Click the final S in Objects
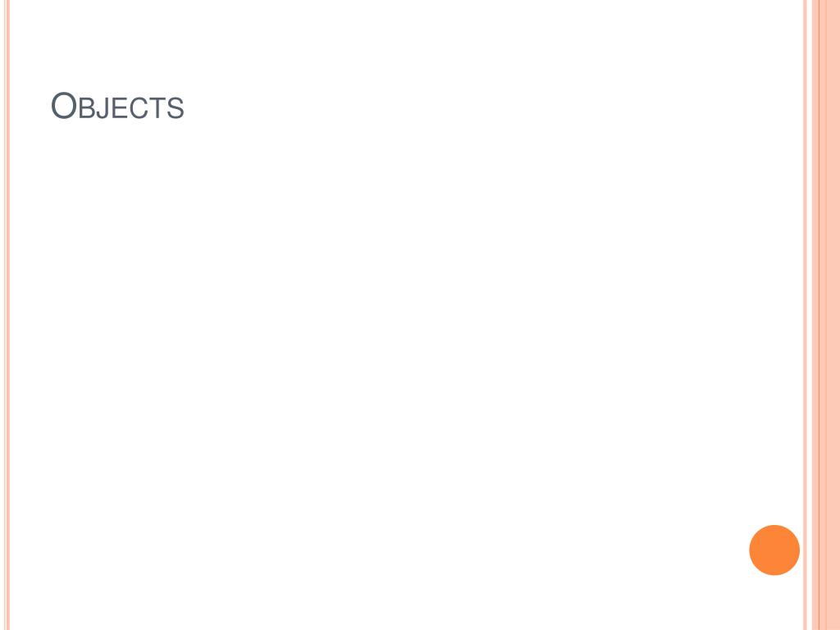 (176, 107)
